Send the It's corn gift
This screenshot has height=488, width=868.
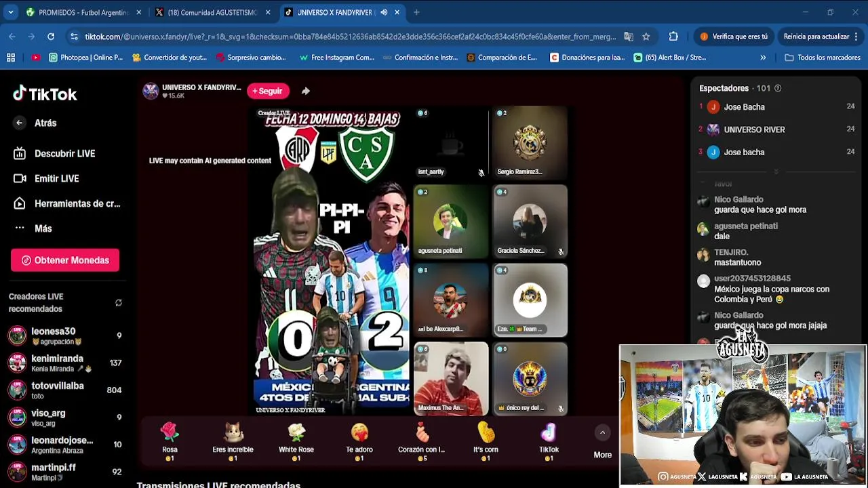pyautogui.click(x=486, y=442)
